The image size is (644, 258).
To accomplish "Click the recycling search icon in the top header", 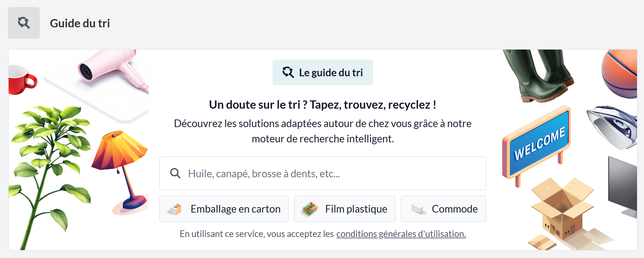I will (x=24, y=23).
